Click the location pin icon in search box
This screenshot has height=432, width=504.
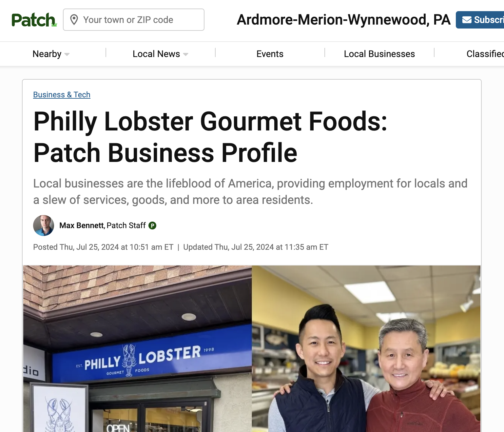(74, 20)
